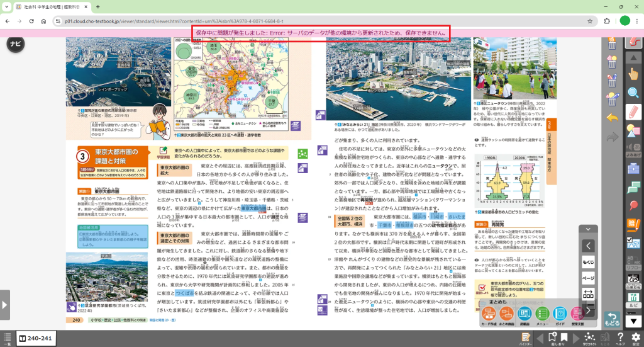Reload the browser page
The height and width of the screenshot is (347, 644).
point(31,21)
